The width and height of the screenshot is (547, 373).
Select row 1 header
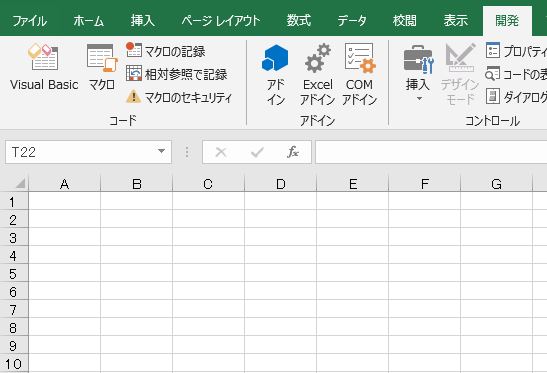pos(13,202)
